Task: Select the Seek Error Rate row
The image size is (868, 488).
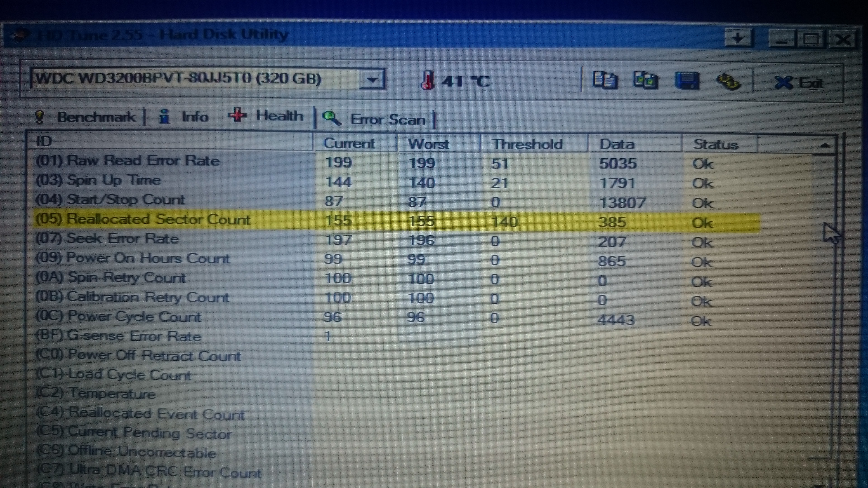Action: tap(397, 240)
